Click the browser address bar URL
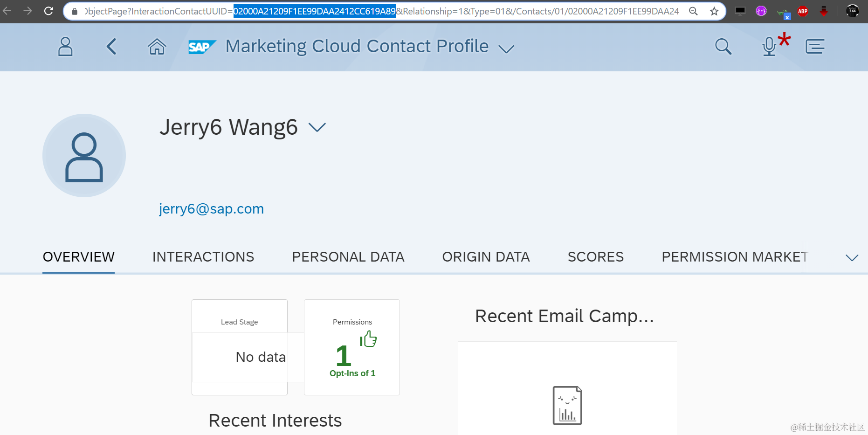Viewport: 868px width, 435px height. [381, 11]
